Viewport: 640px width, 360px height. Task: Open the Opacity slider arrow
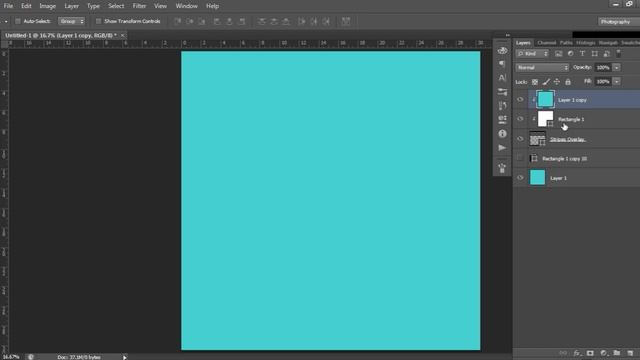(616, 67)
